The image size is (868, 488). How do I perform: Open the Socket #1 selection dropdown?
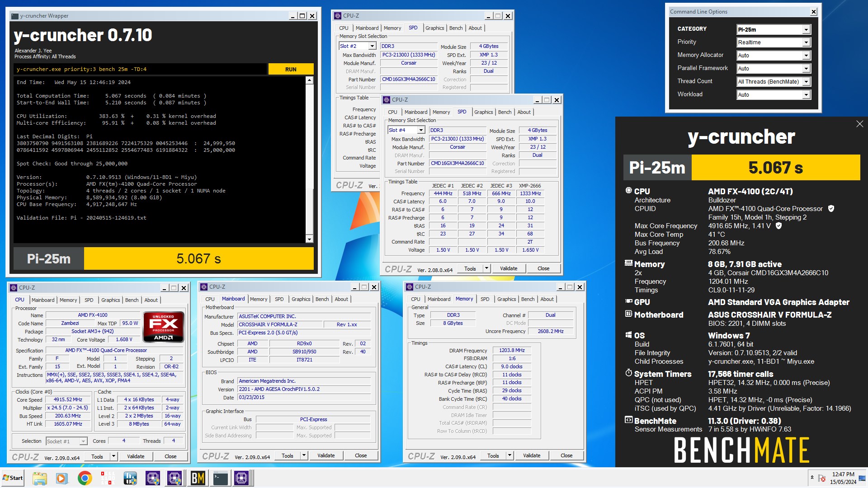(83, 441)
